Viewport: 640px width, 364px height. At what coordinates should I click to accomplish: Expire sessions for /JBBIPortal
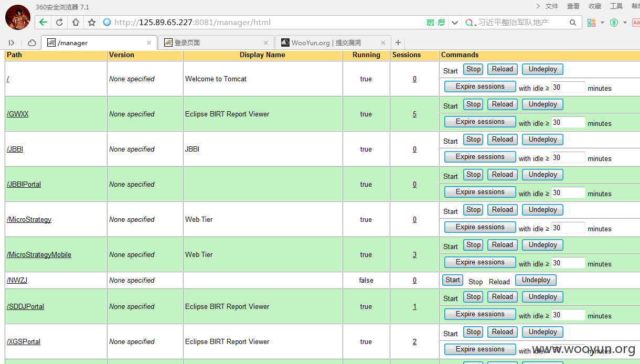(x=480, y=192)
